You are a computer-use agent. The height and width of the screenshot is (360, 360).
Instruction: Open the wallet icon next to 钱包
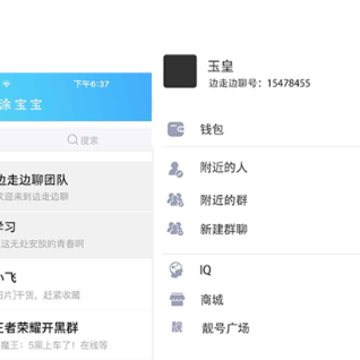(176, 129)
